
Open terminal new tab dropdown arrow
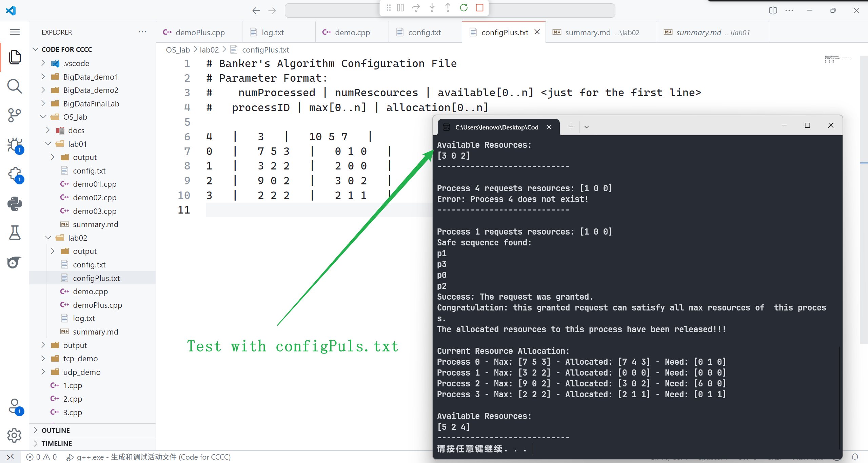(x=587, y=127)
